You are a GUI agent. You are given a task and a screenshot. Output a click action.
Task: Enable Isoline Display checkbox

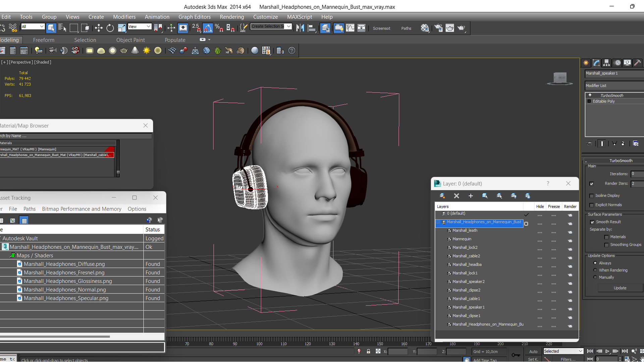tap(592, 196)
